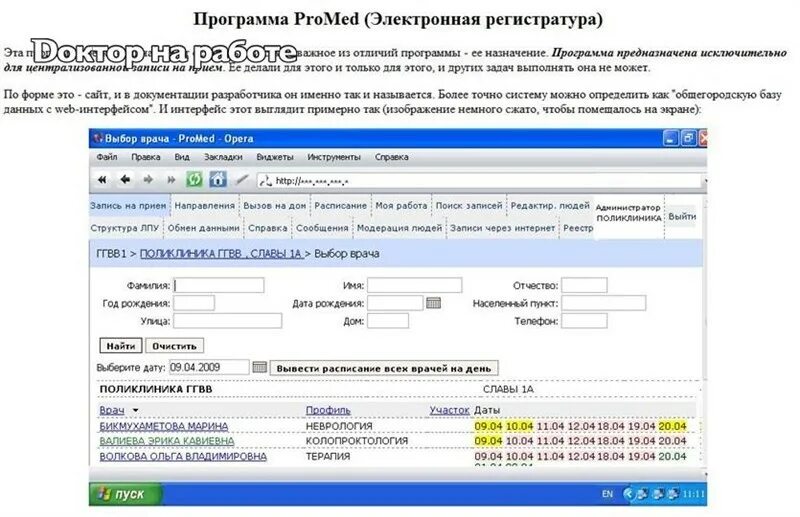Switch to Поиск записей tab
Screen dimensions: 800x517
coord(469,206)
